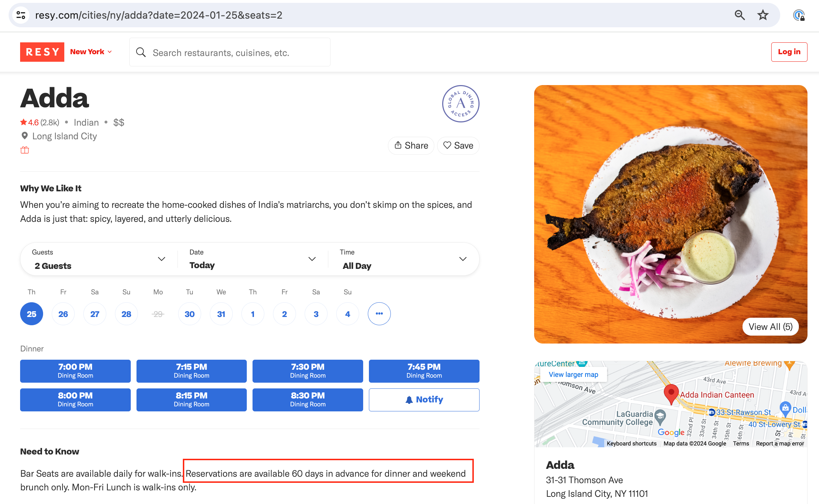Expand the Guests dropdown selector
The height and width of the screenshot is (504, 819).
pyautogui.click(x=161, y=260)
